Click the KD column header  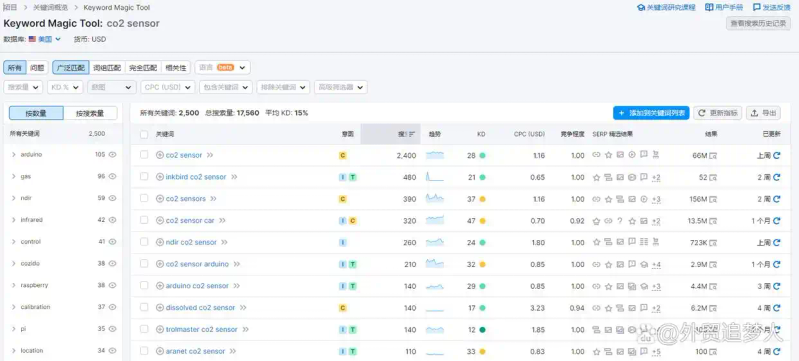481,134
